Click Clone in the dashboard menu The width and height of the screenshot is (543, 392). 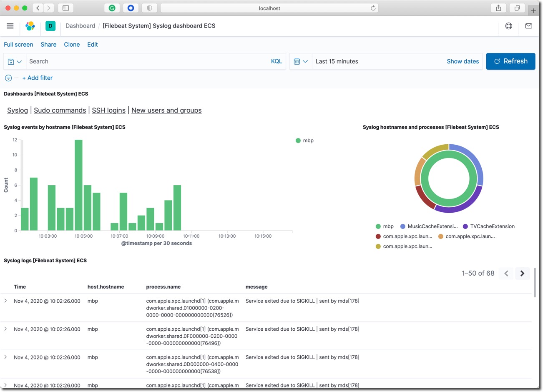click(x=72, y=45)
